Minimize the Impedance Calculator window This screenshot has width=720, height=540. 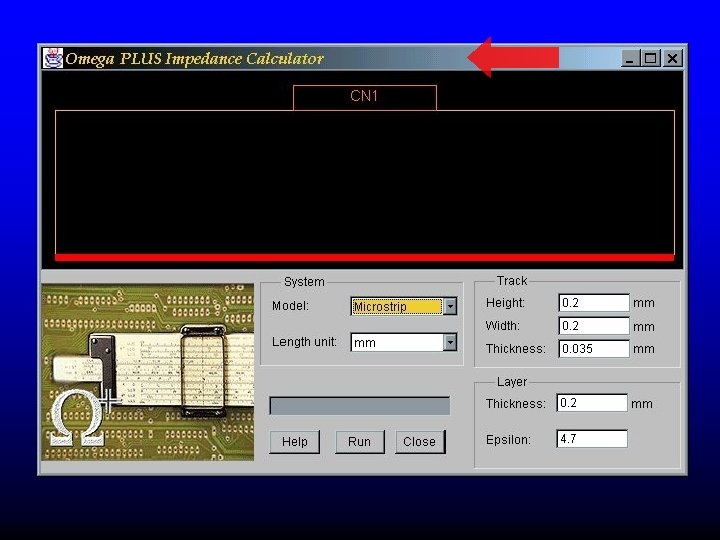(x=630, y=58)
